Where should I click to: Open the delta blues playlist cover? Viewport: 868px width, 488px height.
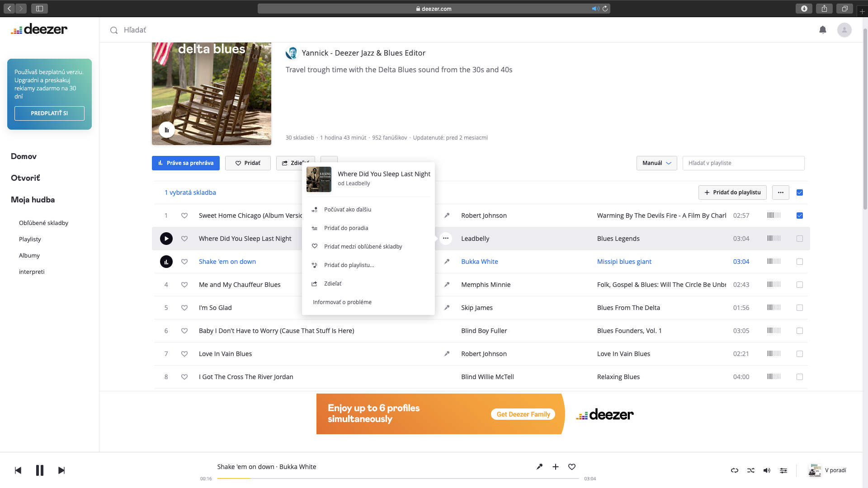click(212, 94)
